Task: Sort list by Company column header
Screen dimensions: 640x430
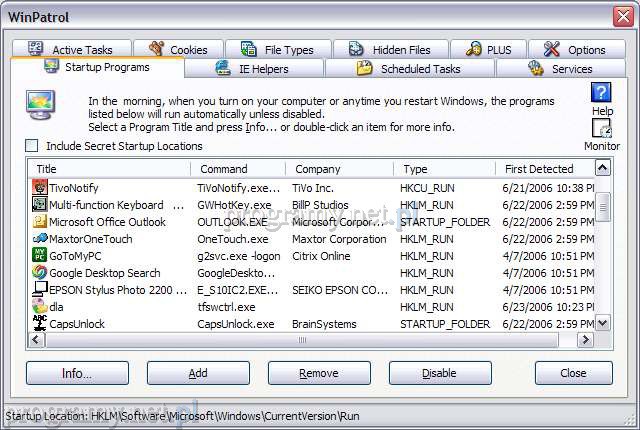Action: [x=338, y=169]
